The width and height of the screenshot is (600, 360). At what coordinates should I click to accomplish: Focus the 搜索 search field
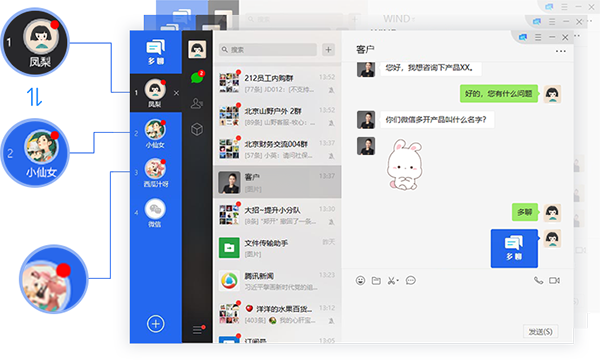click(x=268, y=50)
